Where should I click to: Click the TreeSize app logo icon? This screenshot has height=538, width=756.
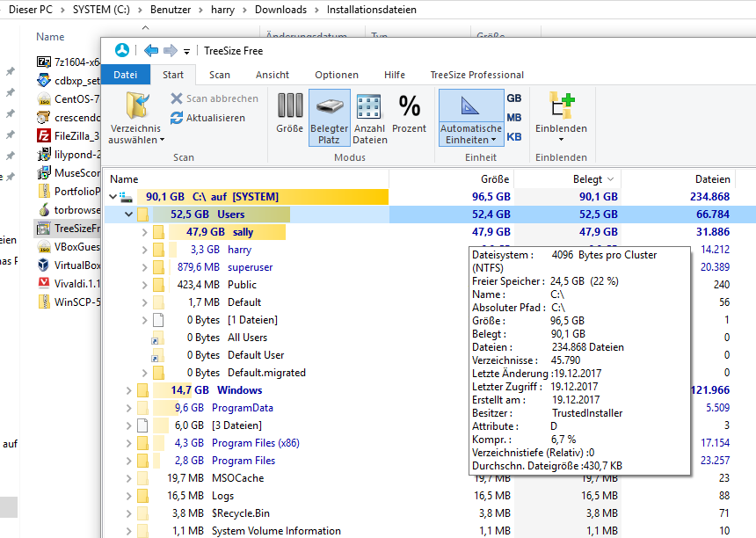point(122,50)
